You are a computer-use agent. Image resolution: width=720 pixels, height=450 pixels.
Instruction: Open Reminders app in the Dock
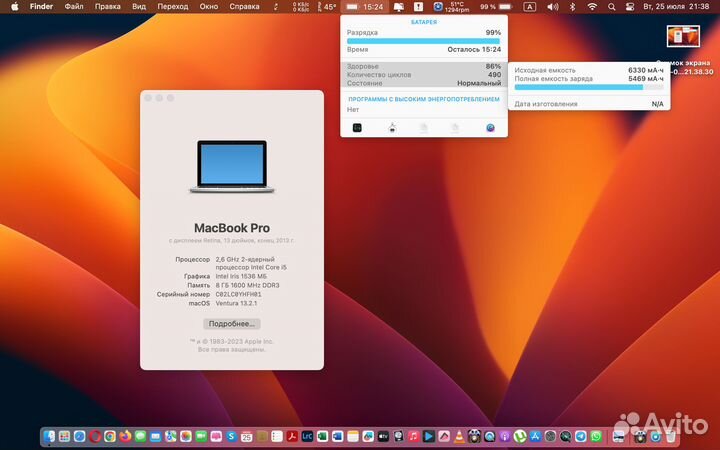click(x=277, y=436)
